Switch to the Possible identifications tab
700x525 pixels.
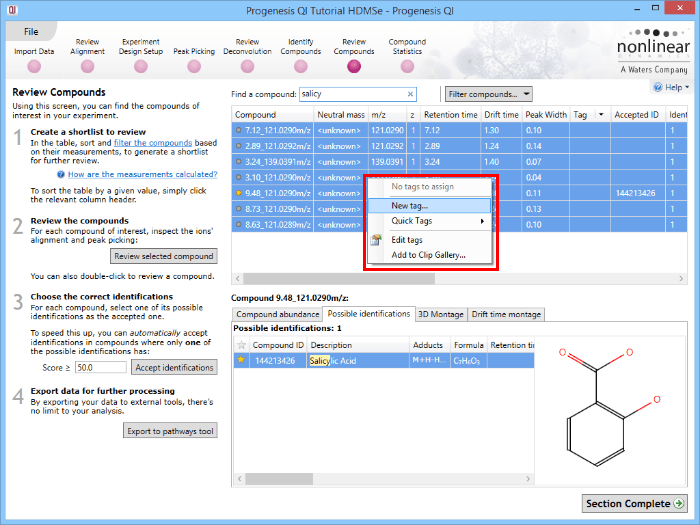coord(369,314)
